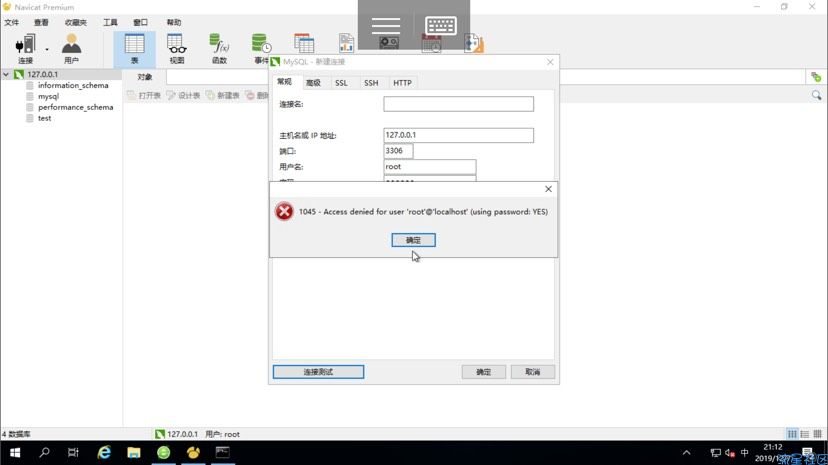Open the 帮助 menu
Image resolution: width=828 pixels, height=465 pixels.
174,22
